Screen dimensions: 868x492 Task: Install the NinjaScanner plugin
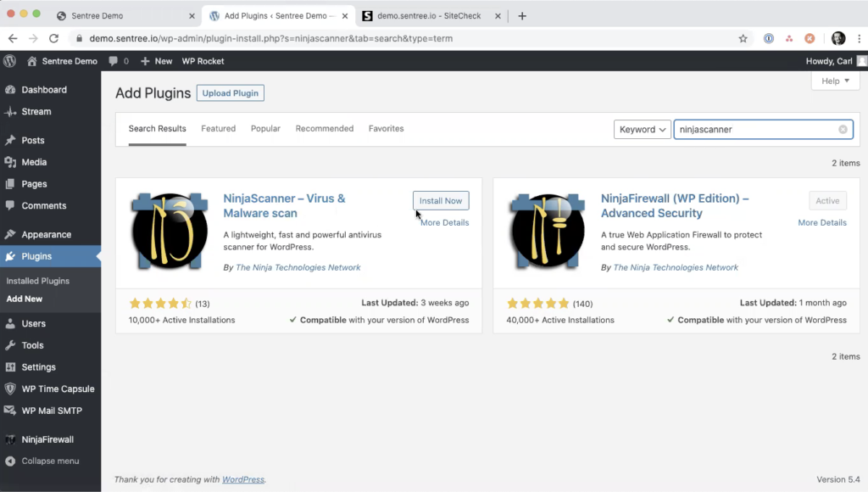click(x=440, y=200)
